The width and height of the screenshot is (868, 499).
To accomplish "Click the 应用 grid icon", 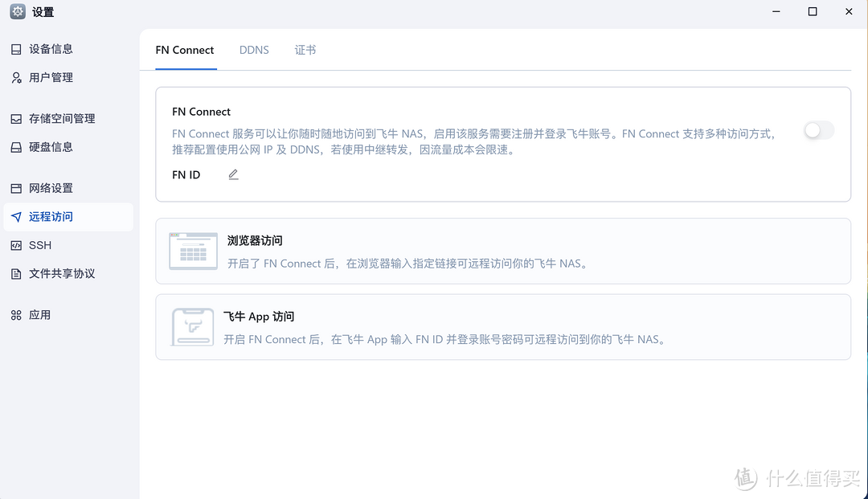I will point(16,314).
